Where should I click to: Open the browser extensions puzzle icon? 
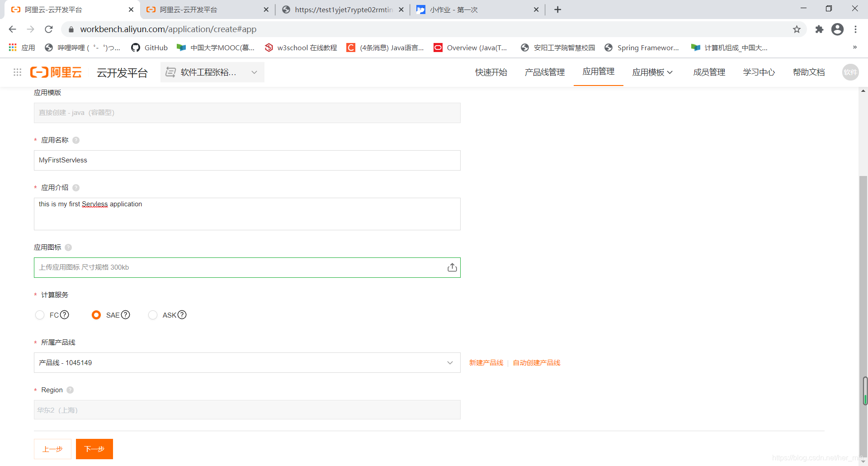[819, 29]
